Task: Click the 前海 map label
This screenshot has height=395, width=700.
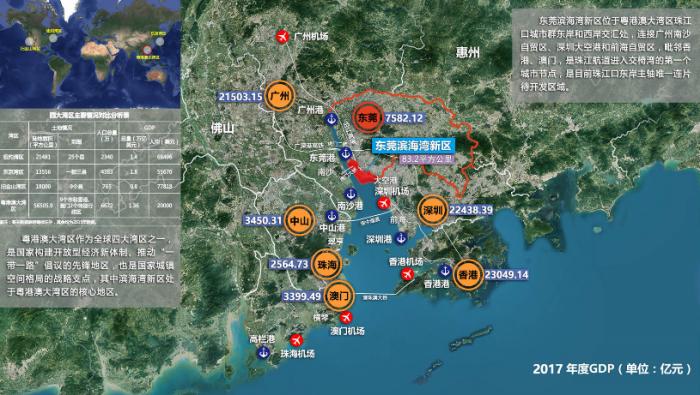Action: pos(397,220)
